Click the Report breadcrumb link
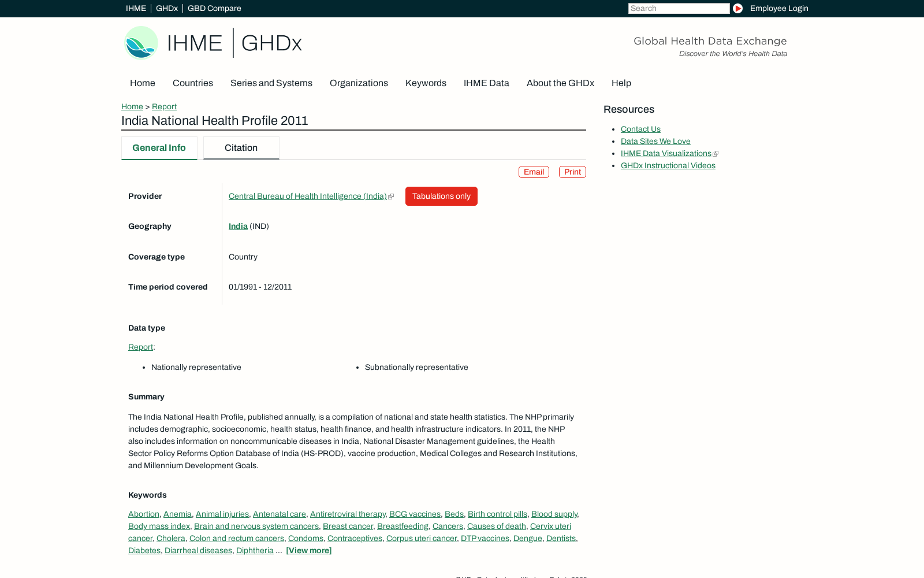Screen dimensions: 924x578 tap(164, 106)
